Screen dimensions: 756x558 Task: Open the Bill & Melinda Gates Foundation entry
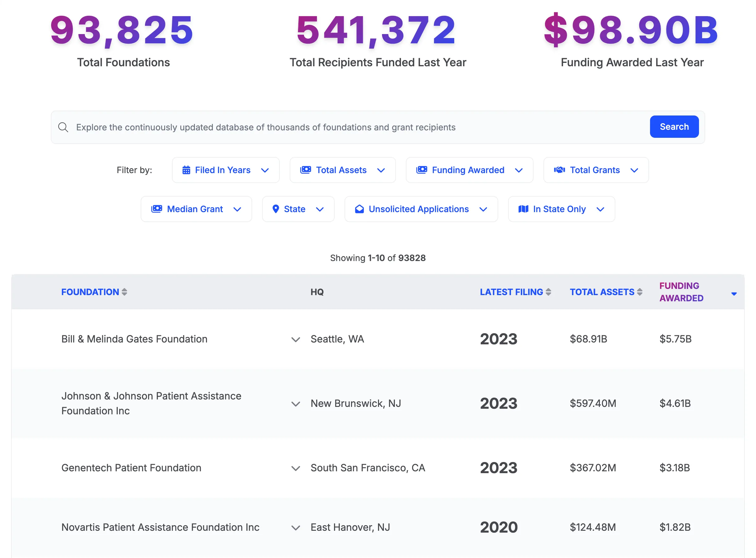point(134,339)
